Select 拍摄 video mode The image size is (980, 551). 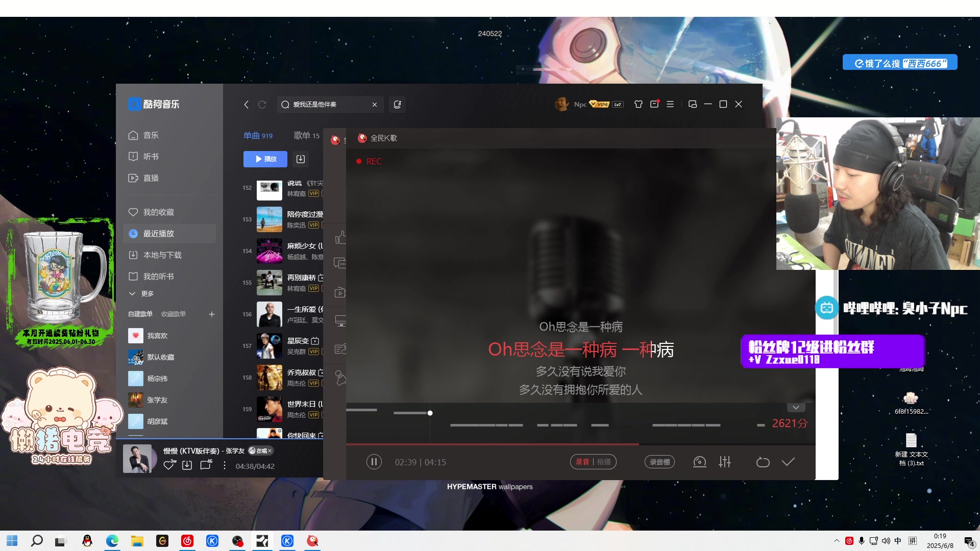pyautogui.click(x=604, y=462)
